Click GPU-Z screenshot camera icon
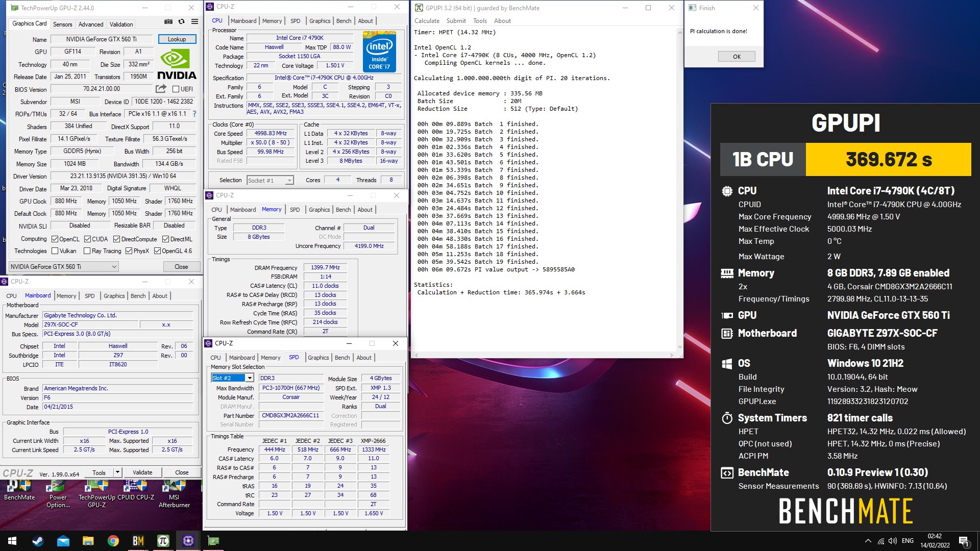This screenshot has width=980, height=551. pyautogui.click(x=168, y=21)
